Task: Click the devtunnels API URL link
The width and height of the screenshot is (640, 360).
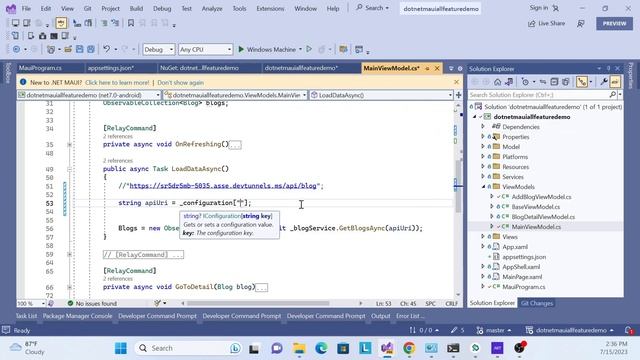Action: click(223, 186)
